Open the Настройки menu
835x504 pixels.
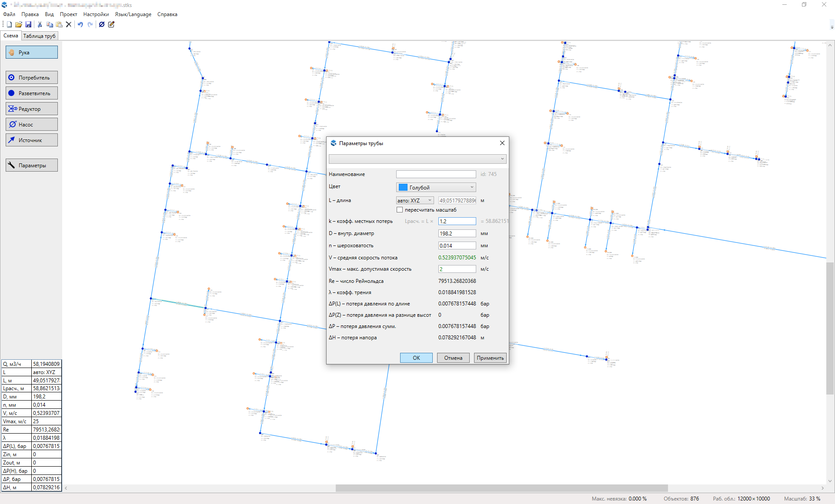pos(96,14)
